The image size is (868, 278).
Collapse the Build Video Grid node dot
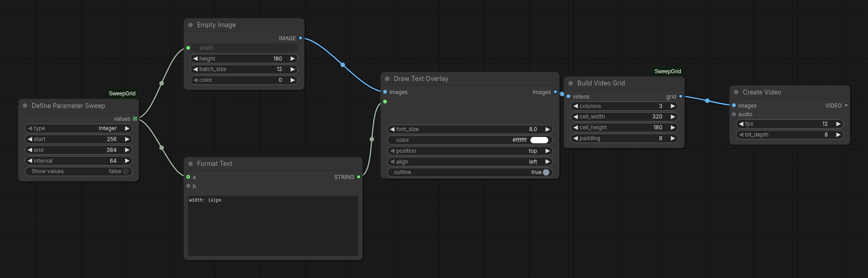click(571, 83)
